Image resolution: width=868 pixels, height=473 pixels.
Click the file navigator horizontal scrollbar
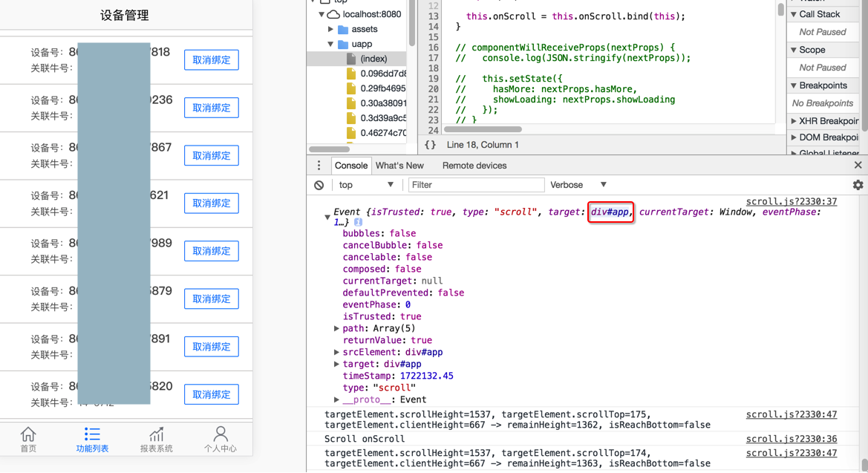tap(330, 149)
